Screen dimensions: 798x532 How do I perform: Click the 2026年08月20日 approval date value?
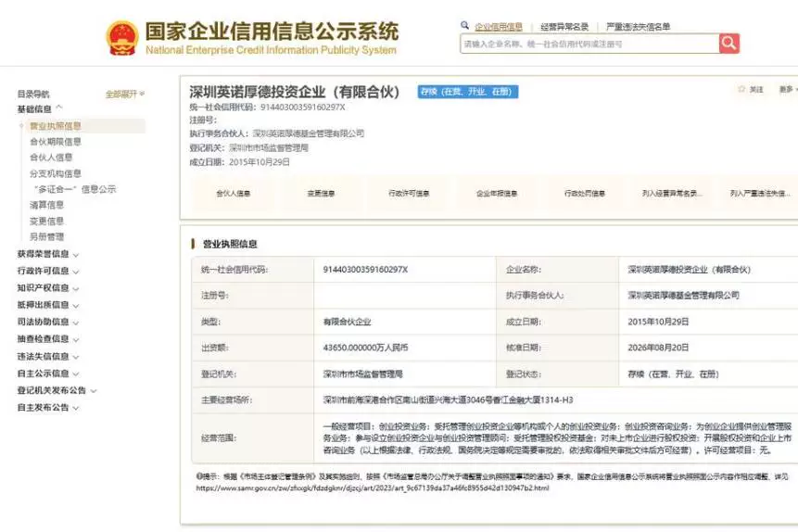(x=658, y=348)
